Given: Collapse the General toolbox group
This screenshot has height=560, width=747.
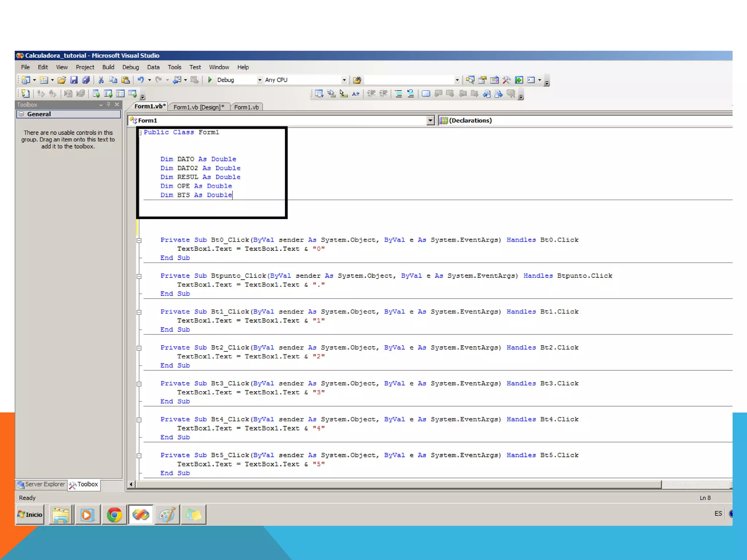Looking at the screenshot, I should (22, 114).
